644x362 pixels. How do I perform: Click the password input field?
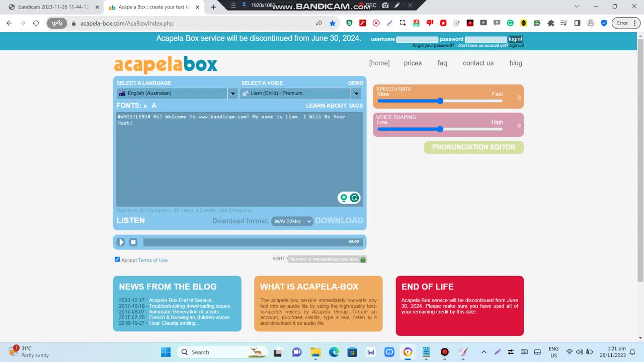pyautogui.click(x=486, y=39)
